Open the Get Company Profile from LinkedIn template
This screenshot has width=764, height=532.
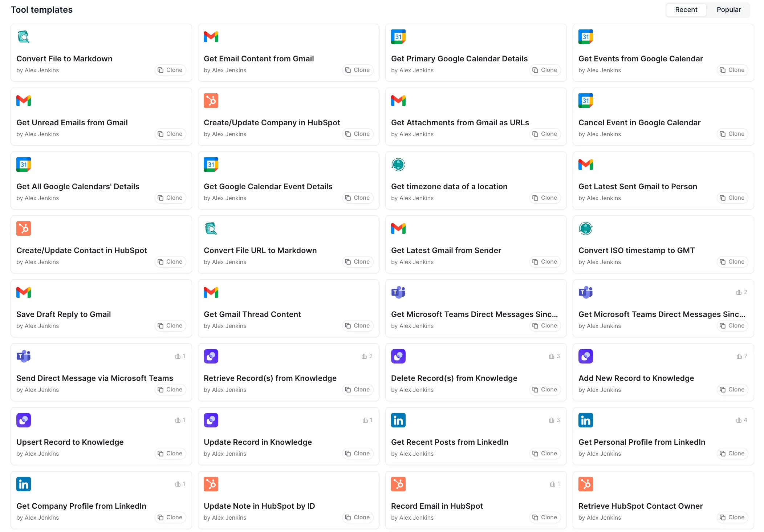81,505
